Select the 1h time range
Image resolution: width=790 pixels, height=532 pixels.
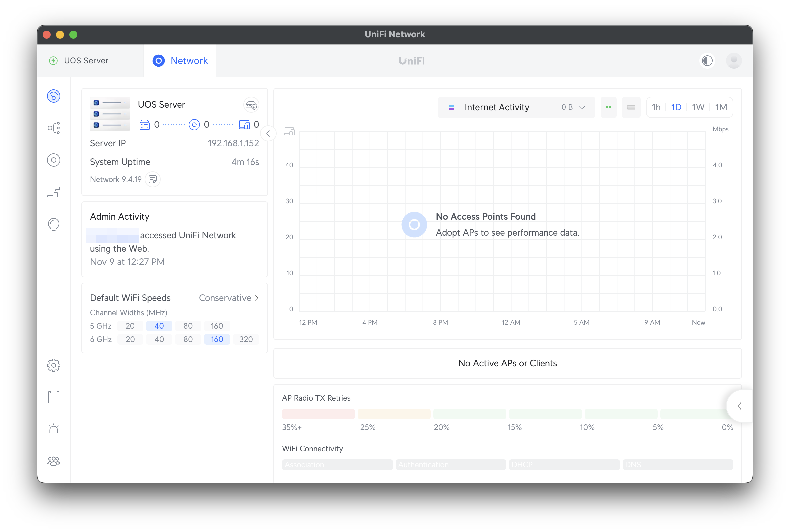pos(656,107)
